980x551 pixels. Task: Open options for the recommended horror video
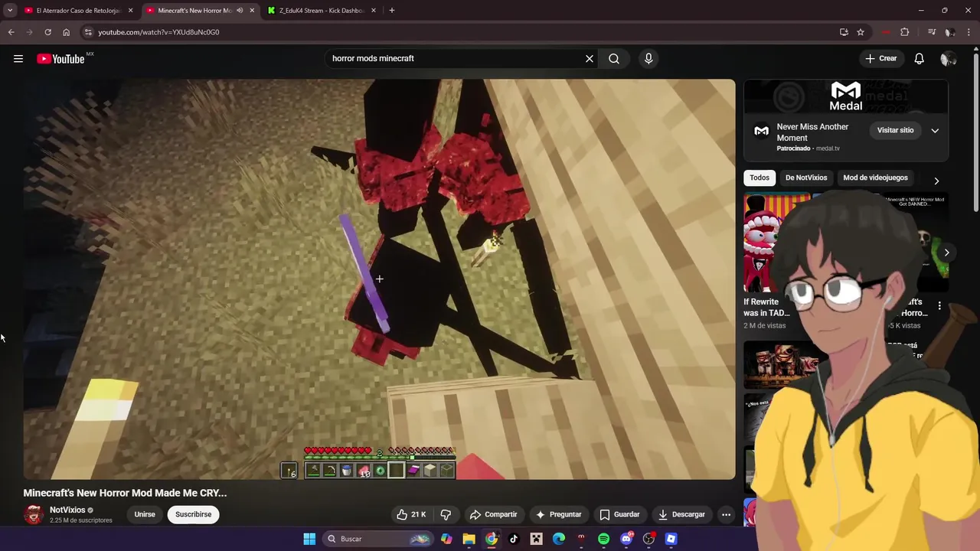[x=939, y=306]
